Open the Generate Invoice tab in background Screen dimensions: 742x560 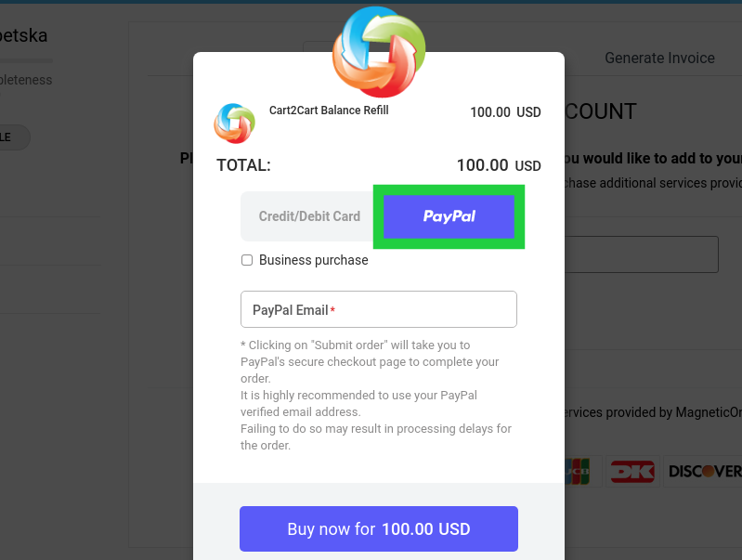point(659,58)
